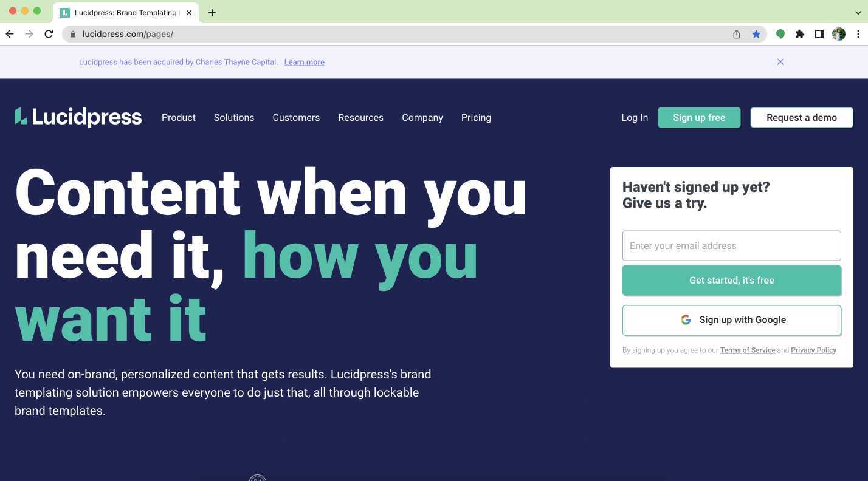Open the Company menu
Viewport: 868px width, 481px height.
coord(422,117)
